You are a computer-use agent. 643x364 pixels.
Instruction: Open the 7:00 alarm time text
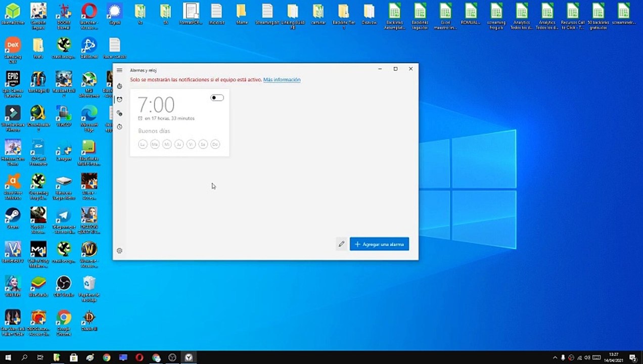[156, 105]
